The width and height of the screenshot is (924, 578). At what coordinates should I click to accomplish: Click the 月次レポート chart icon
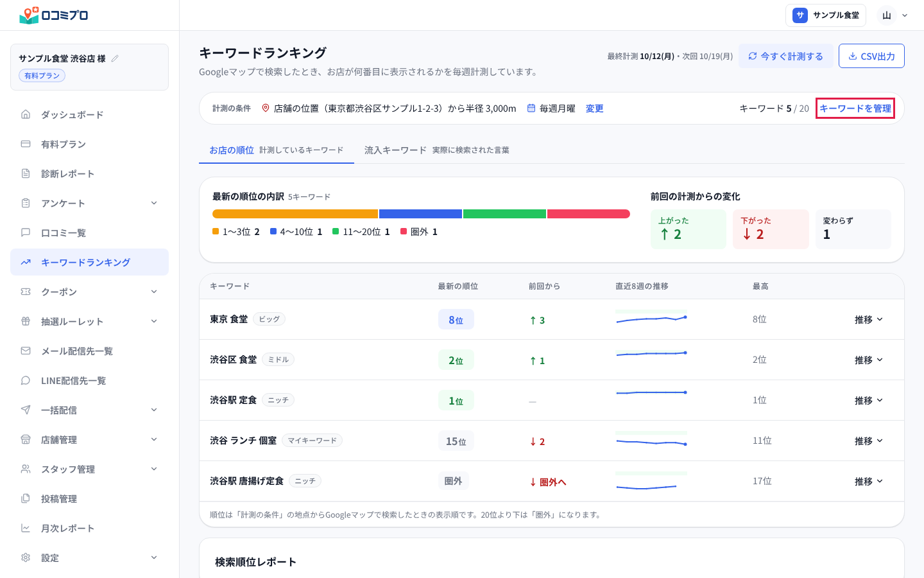26,528
